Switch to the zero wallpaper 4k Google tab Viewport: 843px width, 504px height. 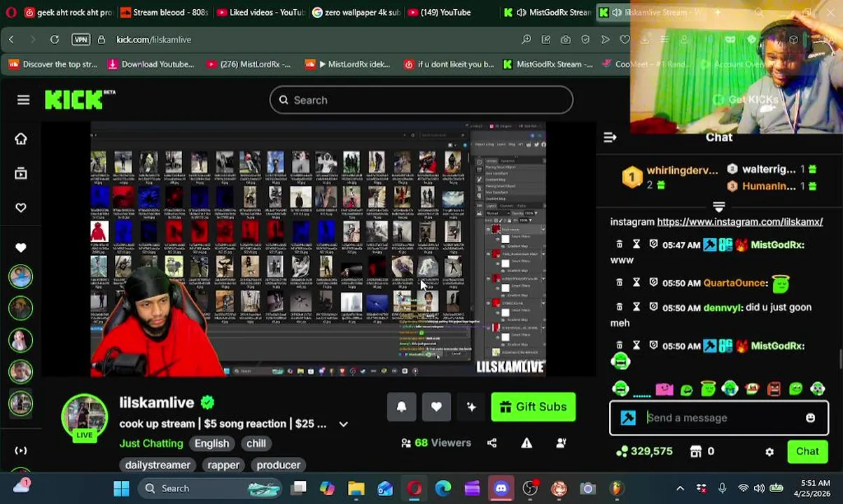click(356, 13)
